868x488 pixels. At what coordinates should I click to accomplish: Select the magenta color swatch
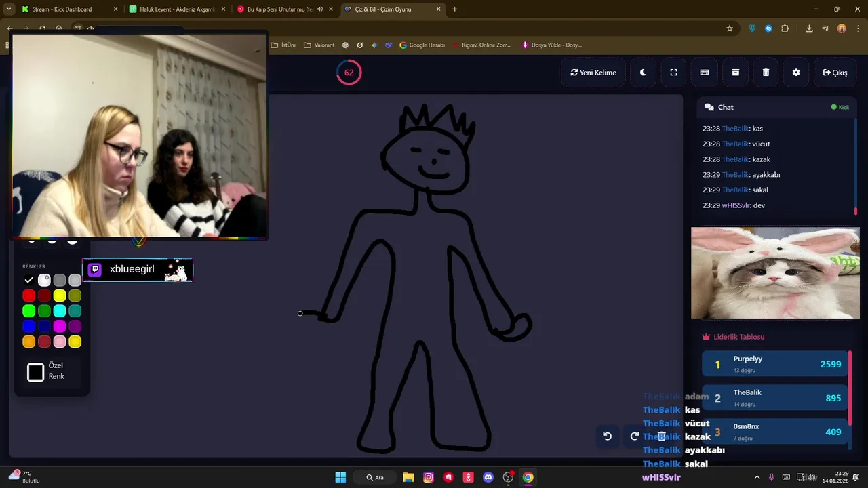(x=60, y=327)
